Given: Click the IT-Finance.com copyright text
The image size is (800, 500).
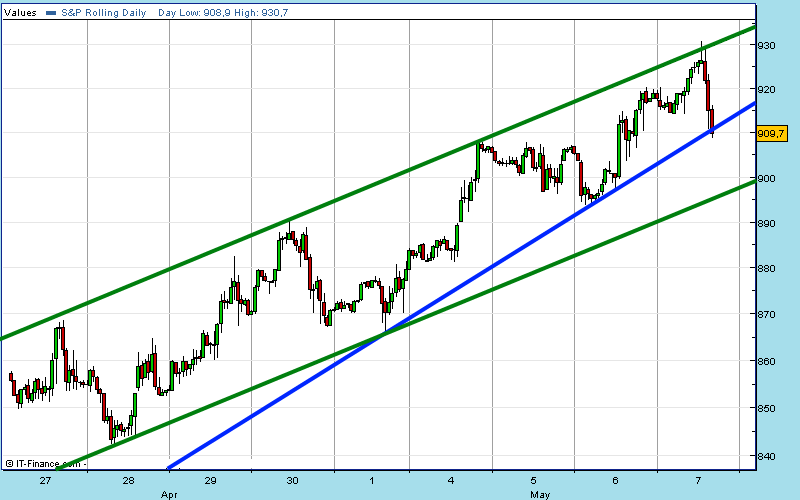Looking at the screenshot, I should click(45, 464).
